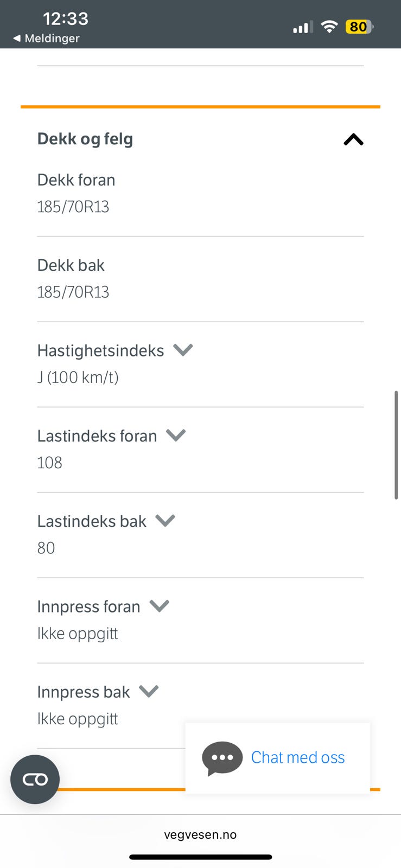This screenshot has width=401, height=868.
Task: Tap the home indicator bar
Action: pyautogui.click(x=200, y=857)
